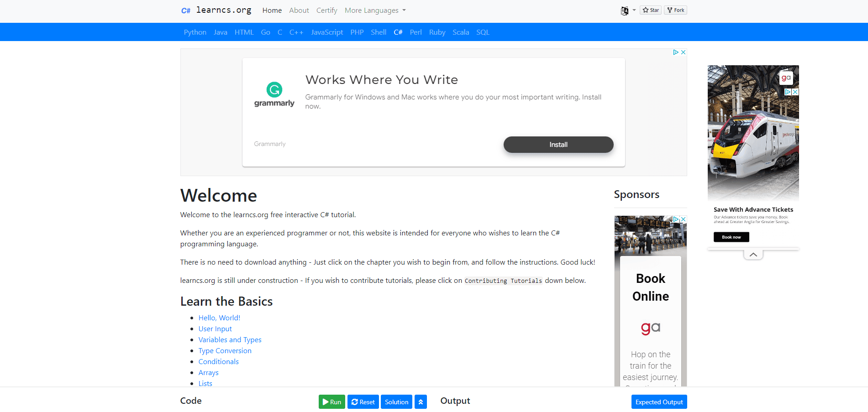Close the Book Online sponsor ad
Viewport: 868px width, 412px height.
683,219
